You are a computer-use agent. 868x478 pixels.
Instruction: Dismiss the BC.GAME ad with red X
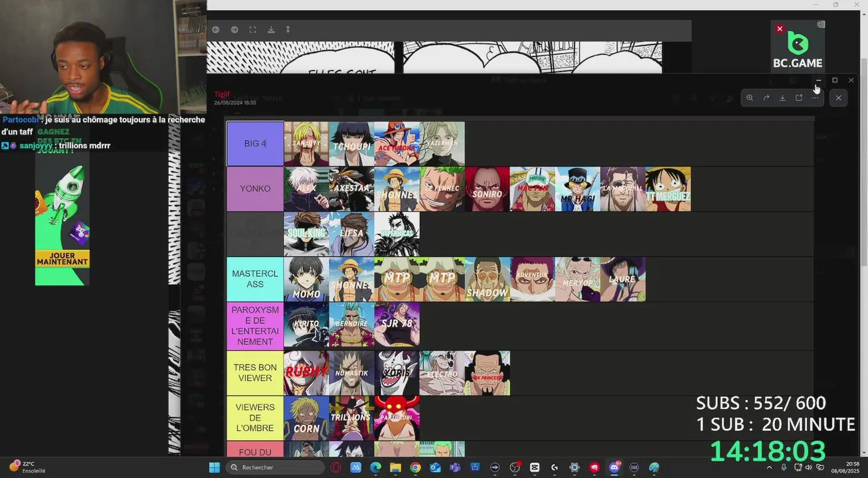point(780,29)
